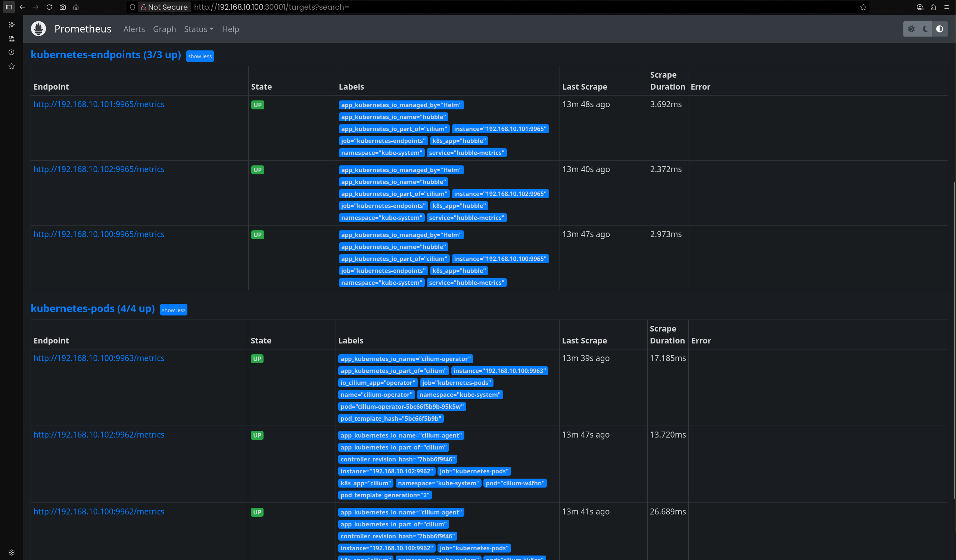
Task: Click scrape duration 17.185ms
Action: tap(668, 358)
